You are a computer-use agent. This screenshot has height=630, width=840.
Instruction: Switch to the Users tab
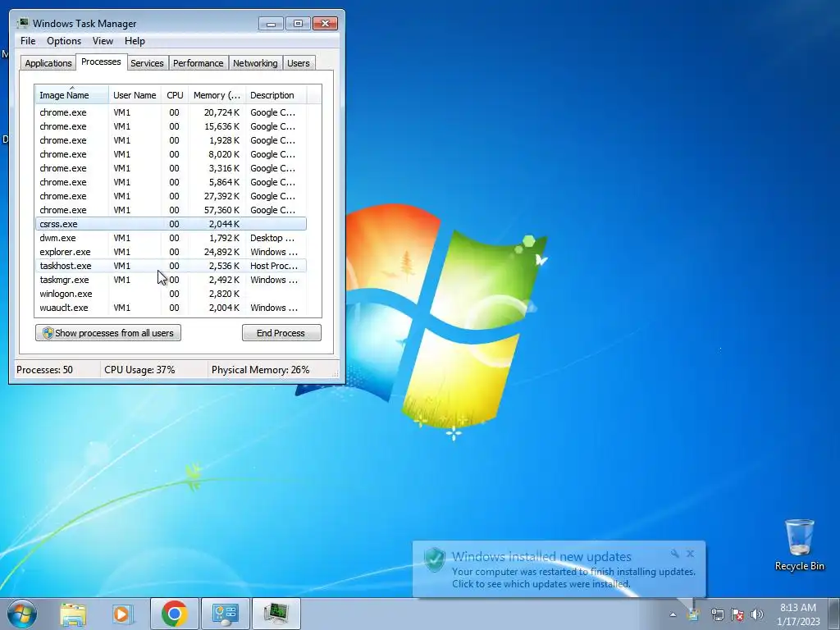point(298,63)
